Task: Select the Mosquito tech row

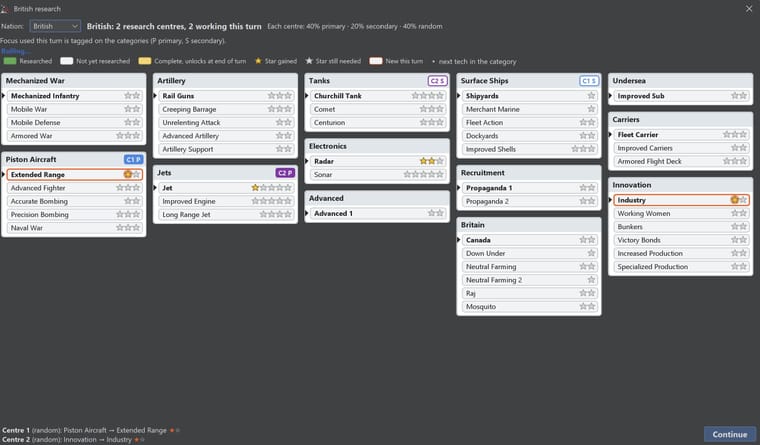Action: pyautogui.click(x=529, y=306)
